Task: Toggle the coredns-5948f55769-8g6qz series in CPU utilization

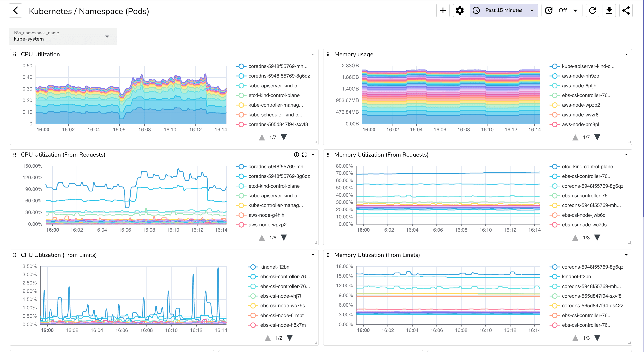Action: pyautogui.click(x=279, y=76)
